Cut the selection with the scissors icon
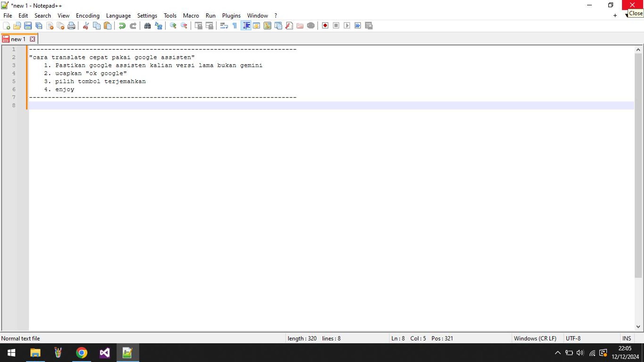 [x=86, y=26]
